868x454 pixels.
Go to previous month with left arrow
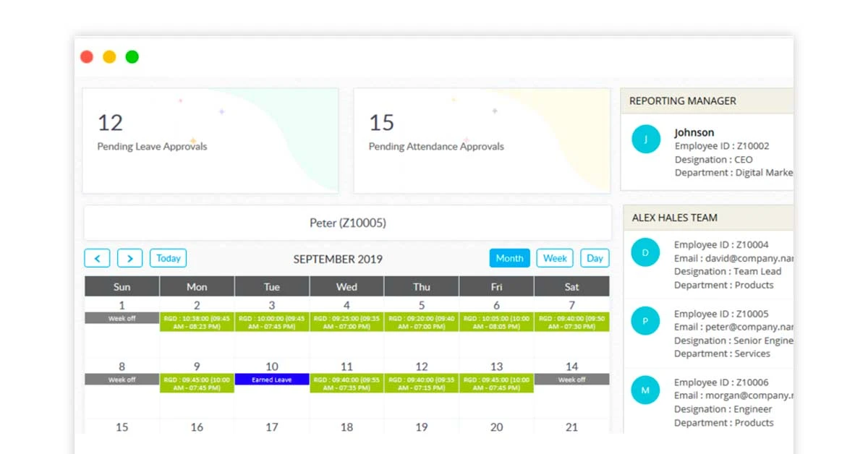[97, 258]
